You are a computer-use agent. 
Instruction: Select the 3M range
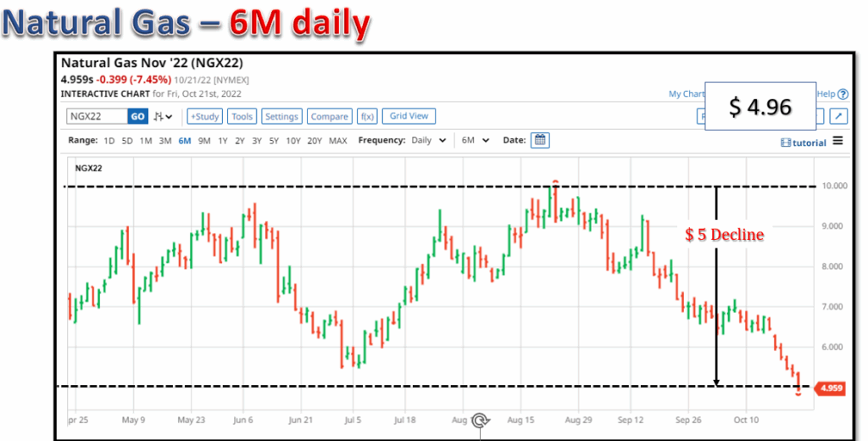click(x=164, y=140)
